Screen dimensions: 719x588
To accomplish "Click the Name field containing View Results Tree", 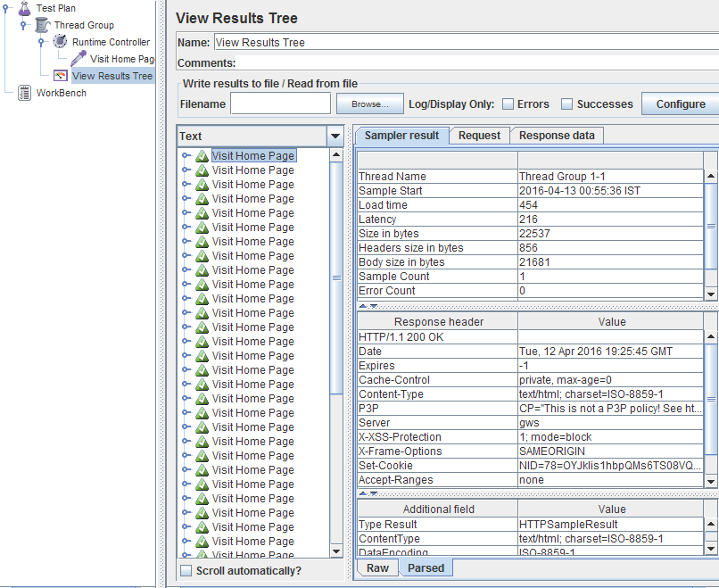I will pyautogui.click(x=467, y=43).
